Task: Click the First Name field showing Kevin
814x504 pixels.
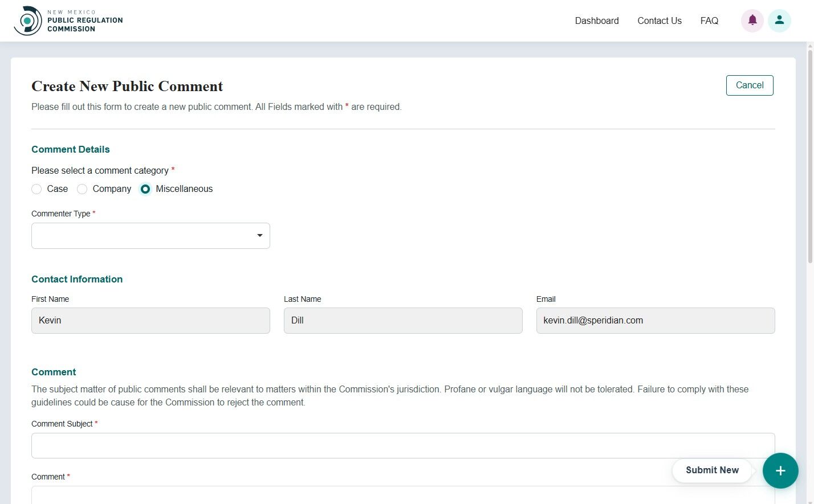Action: [x=150, y=320]
